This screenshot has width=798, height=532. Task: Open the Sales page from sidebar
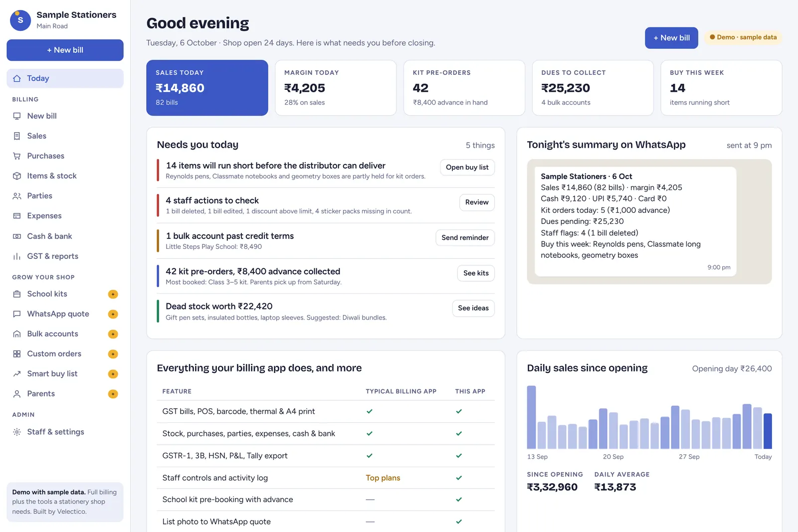[65, 136]
